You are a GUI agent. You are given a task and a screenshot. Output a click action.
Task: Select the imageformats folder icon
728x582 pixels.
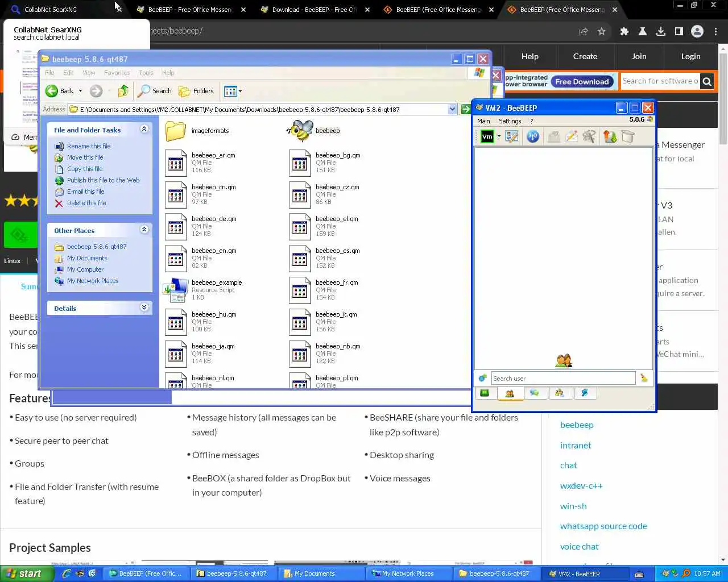pyautogui.click(x=176, y=131)
